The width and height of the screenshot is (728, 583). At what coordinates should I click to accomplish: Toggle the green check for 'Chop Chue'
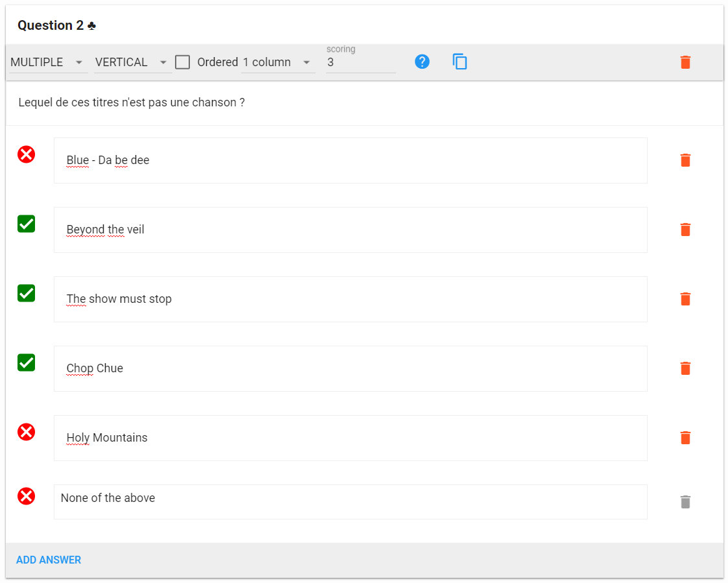pos(26,363)
